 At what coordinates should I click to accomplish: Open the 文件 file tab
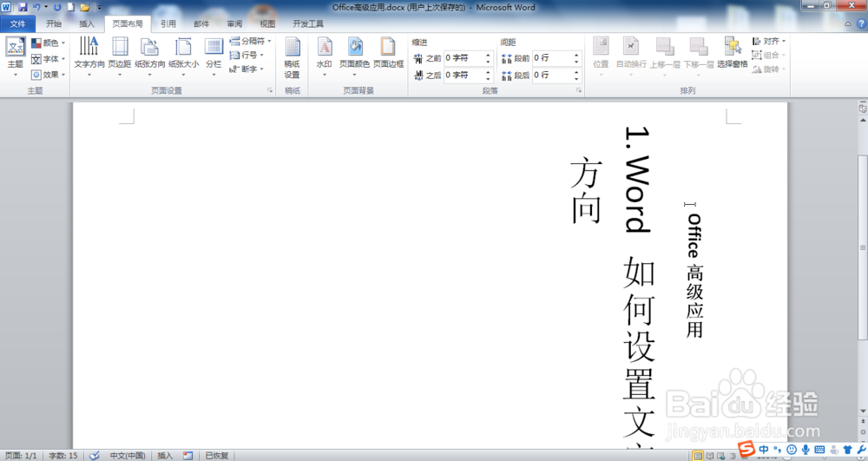(x=17, y=23)
